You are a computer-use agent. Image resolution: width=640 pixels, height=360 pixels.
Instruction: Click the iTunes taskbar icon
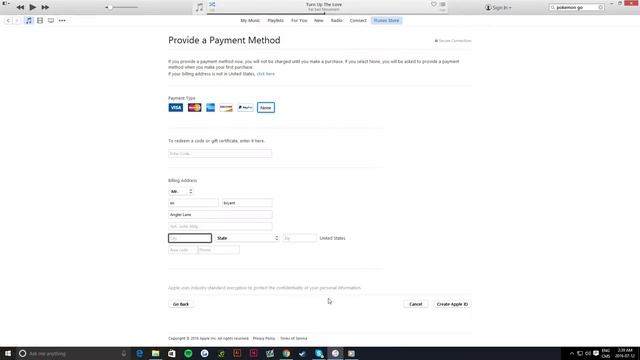[x=335, y=353]
